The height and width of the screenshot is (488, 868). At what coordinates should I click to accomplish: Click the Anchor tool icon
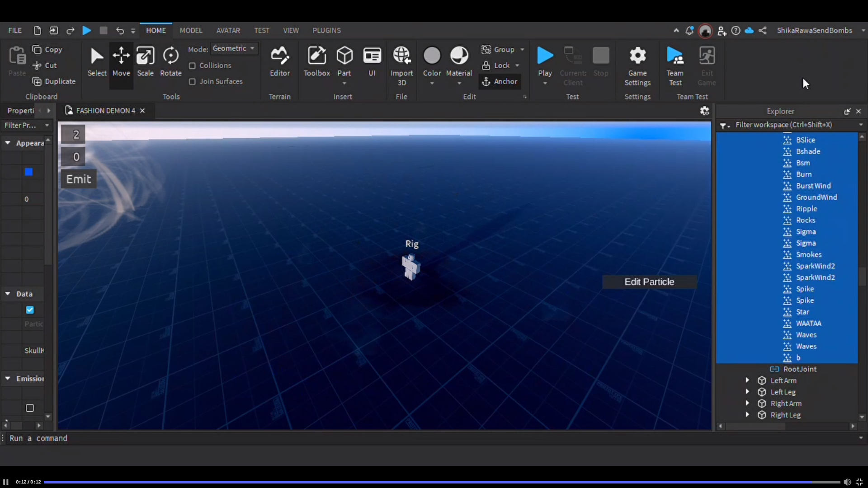pos(486,81)
